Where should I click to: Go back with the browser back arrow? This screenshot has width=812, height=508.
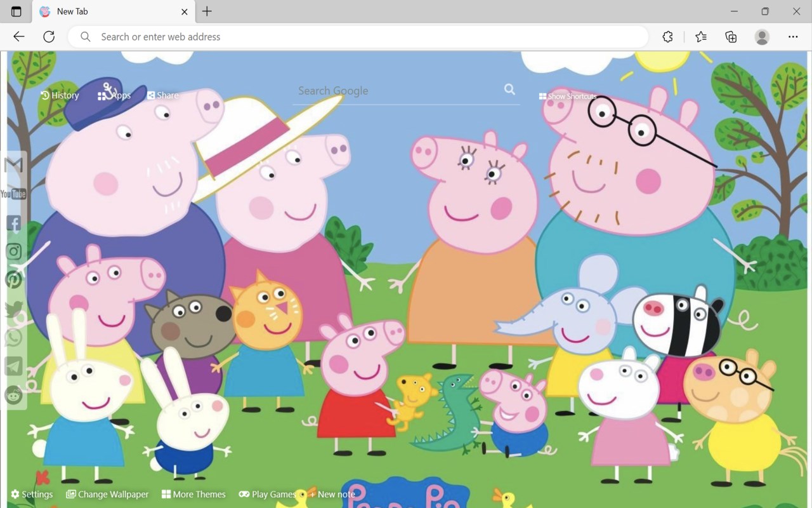pos(19,37)
